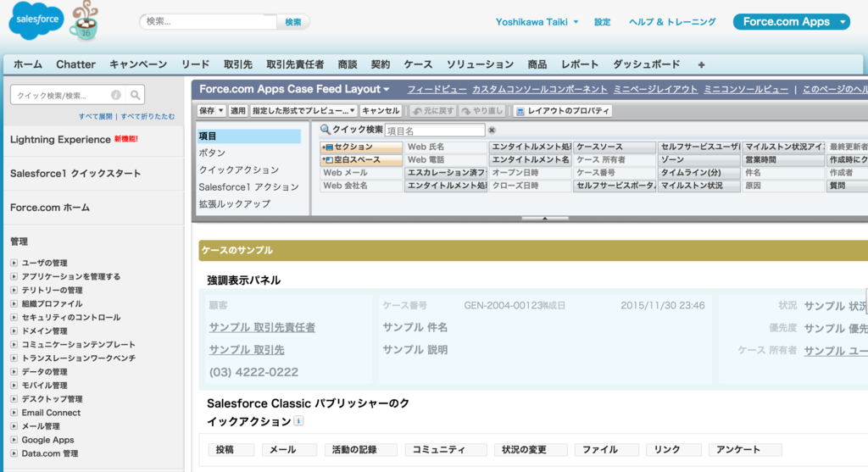
Task: Open the フィードビュー link
Action: (x=437, y=89)
